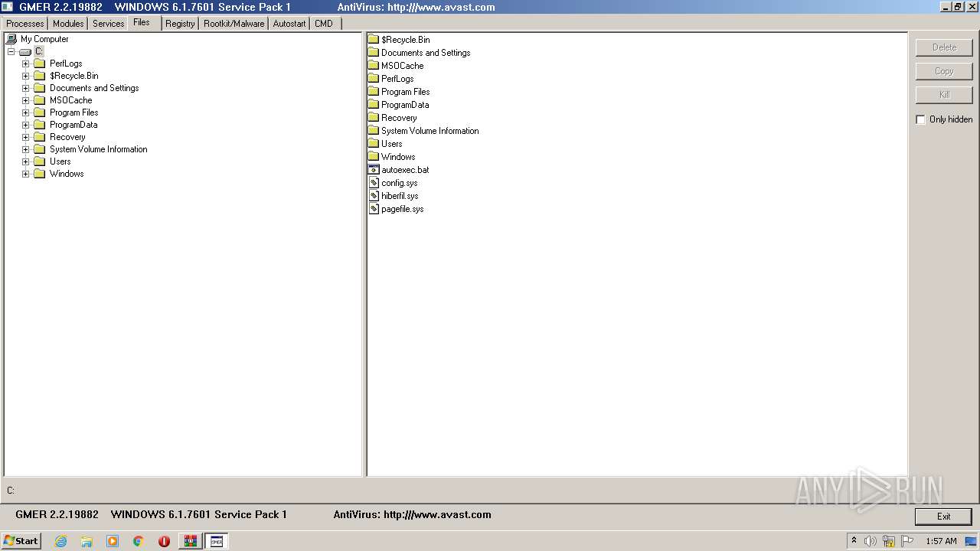Expand the PerfLogs tree node

click(25, 64)
